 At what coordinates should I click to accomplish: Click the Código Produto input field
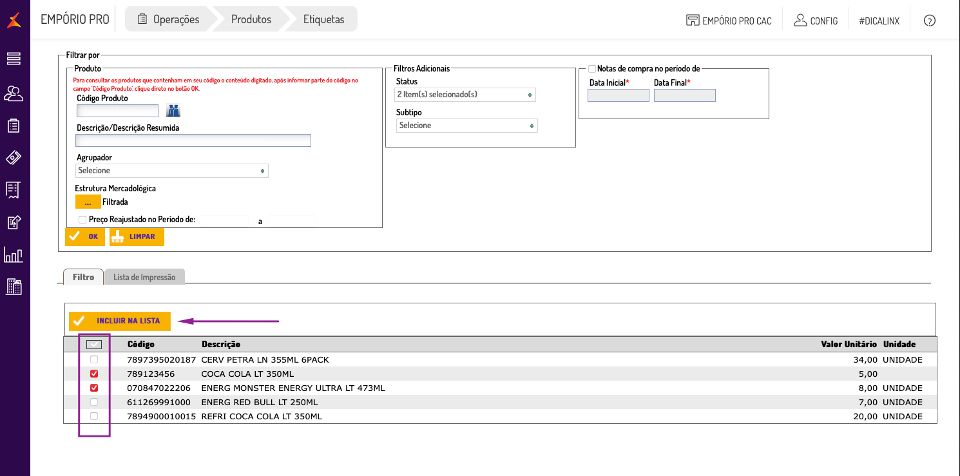point(118,110)
